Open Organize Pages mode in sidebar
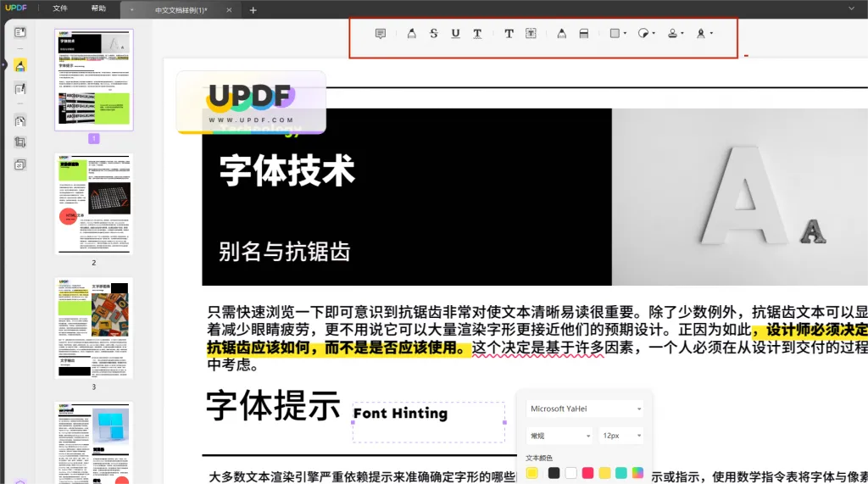The width and height of the screenshot is (868, 484). click(20, 121)
